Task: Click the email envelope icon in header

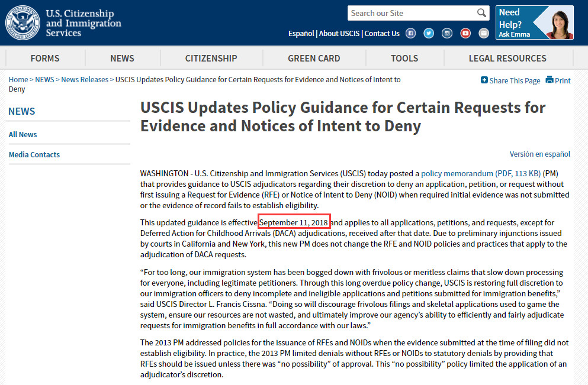Action: pos(484,34)
